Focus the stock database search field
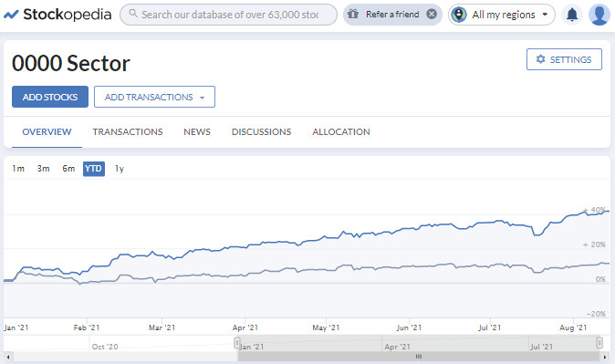 click(229, 15)
